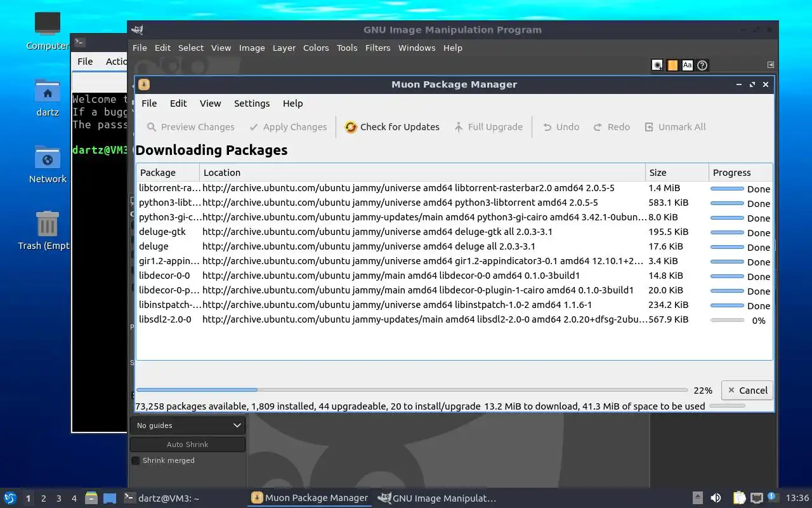Open the Trash desktop icon
Viewport: 812px width, 508px height.
pos(48,231)
